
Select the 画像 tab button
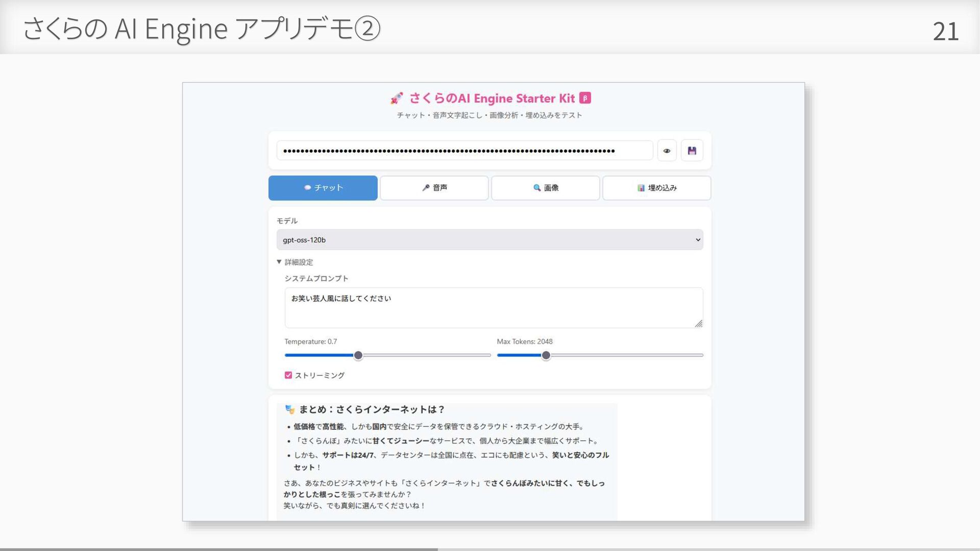(545, 188)
